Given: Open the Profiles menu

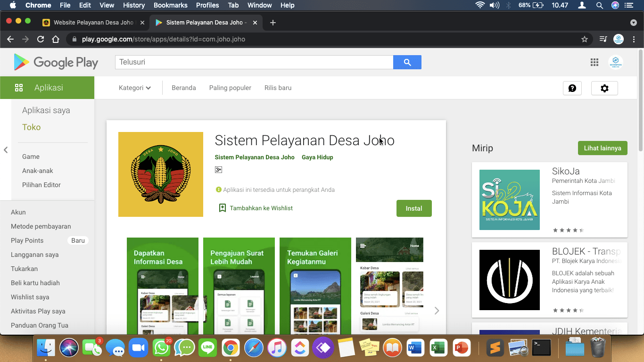Looking at the screenshot, I should tap(207, 5).
